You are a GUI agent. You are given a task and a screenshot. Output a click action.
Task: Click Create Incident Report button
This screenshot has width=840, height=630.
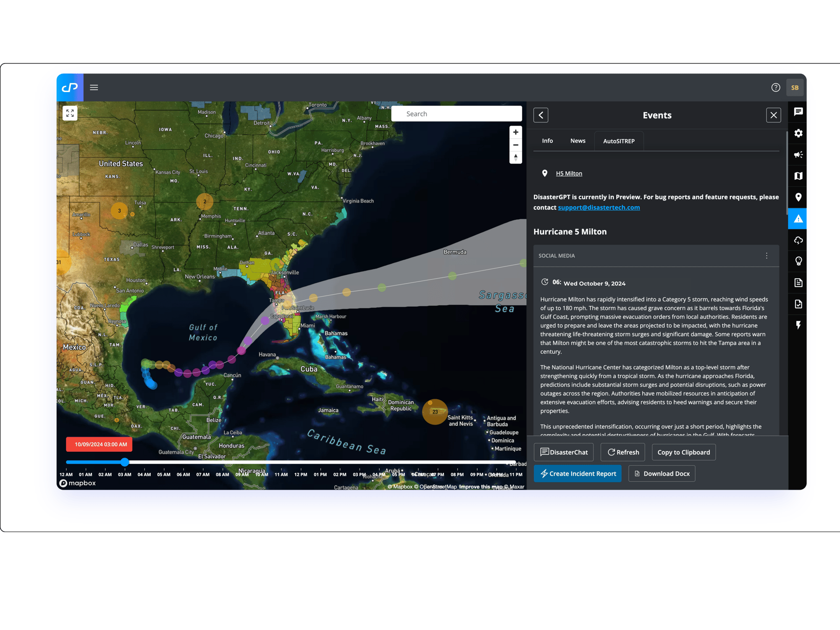click(x=581, y=474)
